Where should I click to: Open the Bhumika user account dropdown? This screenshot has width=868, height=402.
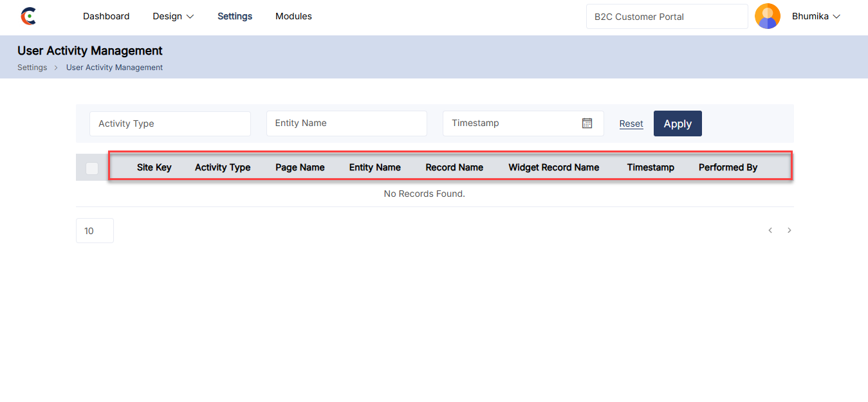(x=816, y=17)
